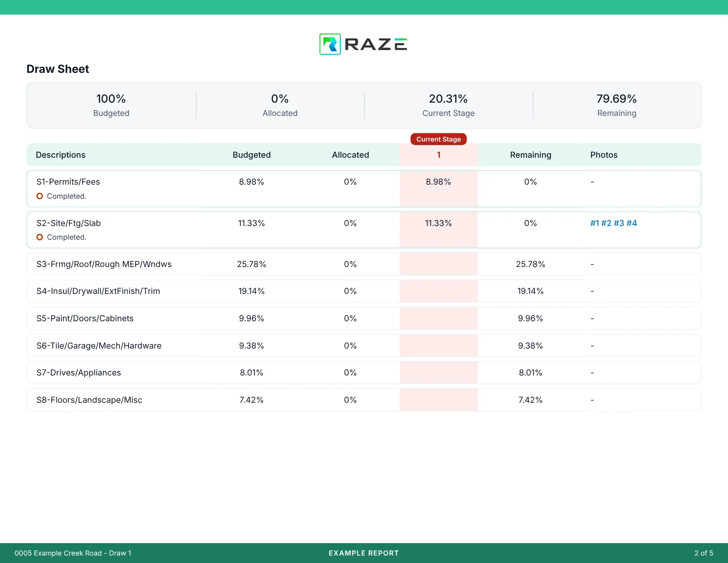Click the Completed. note under S2-Site/Ftg/Slab
728x563 pixels.
[67, 237]
